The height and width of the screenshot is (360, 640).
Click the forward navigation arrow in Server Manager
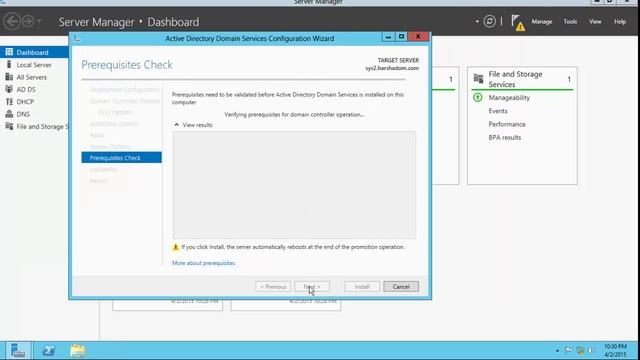[x=28, y=21]
